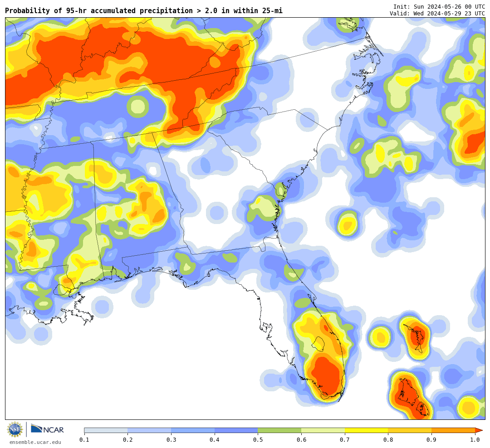Viewport: 490px width, 448px height.
Task: Open the ensemble.ucar.edu text link
Action: (x=35, y=442)
